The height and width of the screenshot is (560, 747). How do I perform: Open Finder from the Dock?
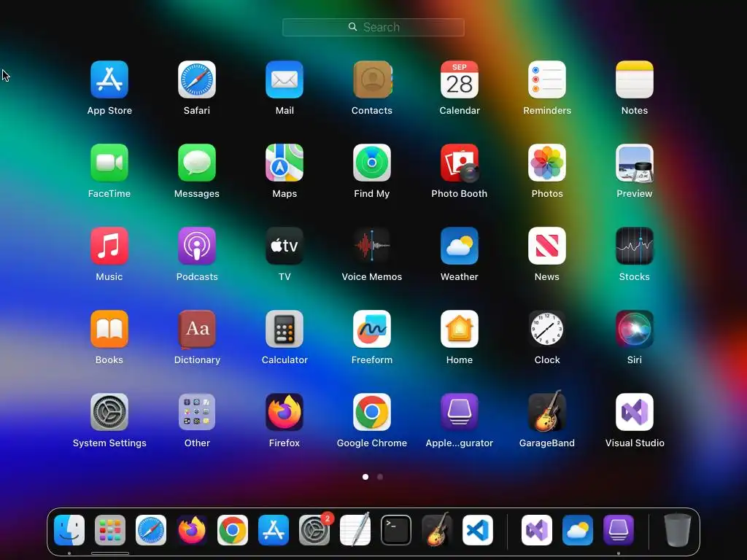pos(69,530)
